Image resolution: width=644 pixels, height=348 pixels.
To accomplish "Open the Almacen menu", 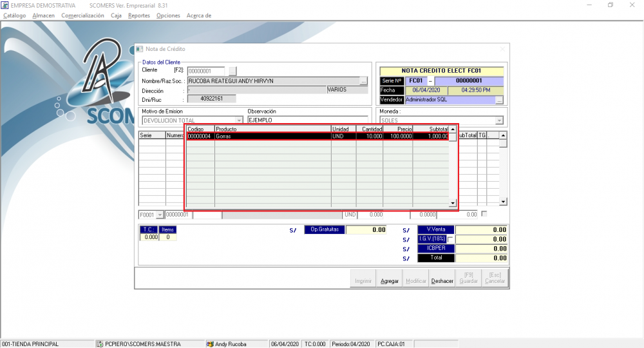I will 44,15.
